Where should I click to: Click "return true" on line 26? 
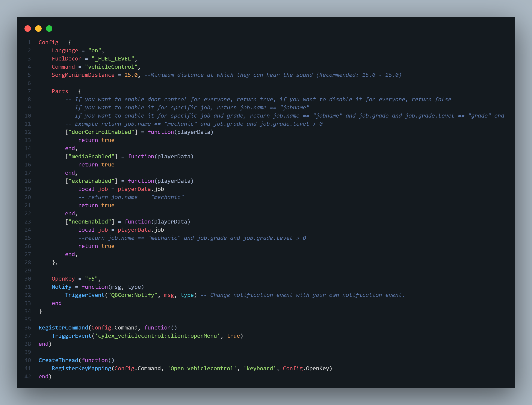(x=96, y=246)
